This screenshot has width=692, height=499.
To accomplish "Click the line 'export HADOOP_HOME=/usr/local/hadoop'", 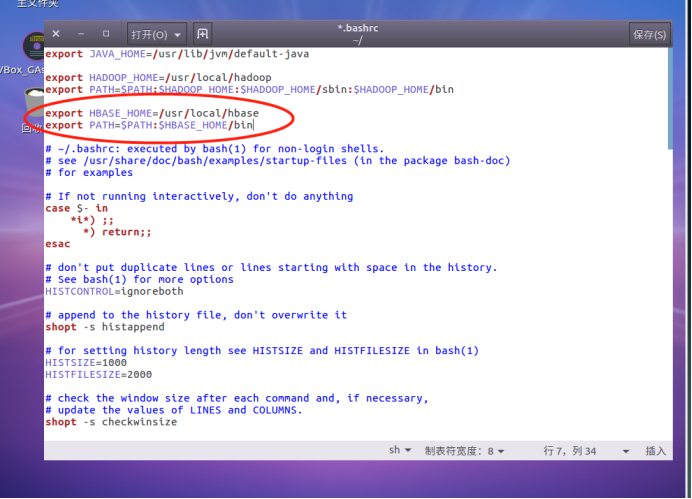I will pos(158,78).
